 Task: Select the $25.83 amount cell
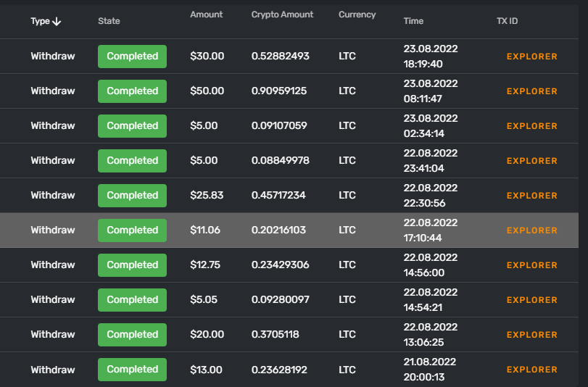click(207, 196)
